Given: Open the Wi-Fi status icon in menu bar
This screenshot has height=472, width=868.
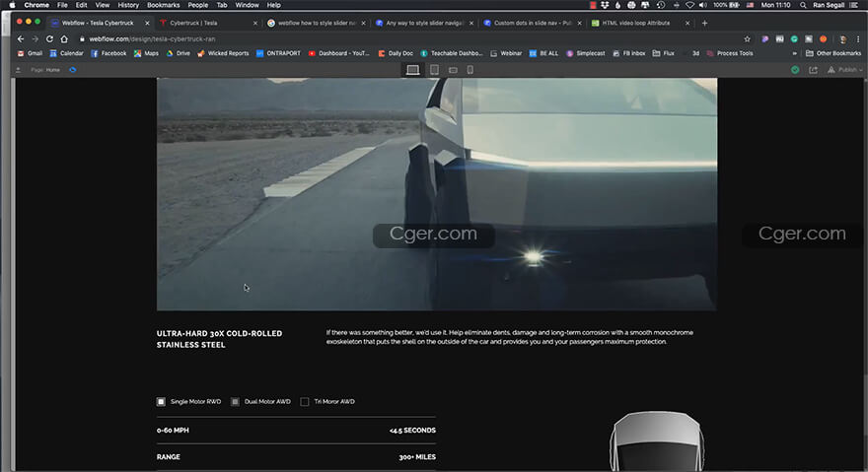Looking at the screenshot, I should 689,5.
